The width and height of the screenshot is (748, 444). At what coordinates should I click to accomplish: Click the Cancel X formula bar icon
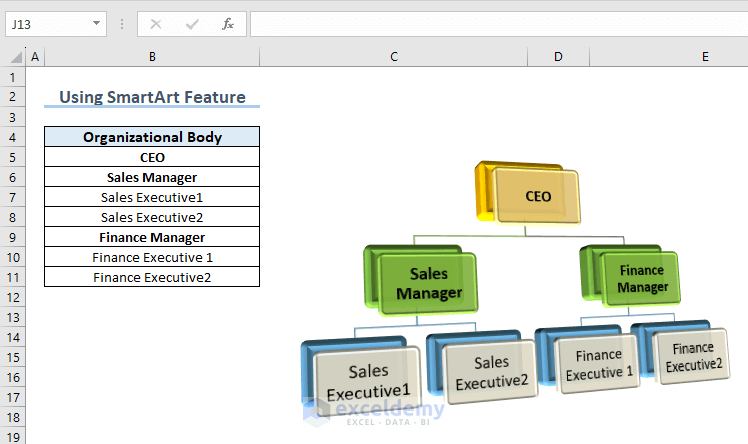156,24
